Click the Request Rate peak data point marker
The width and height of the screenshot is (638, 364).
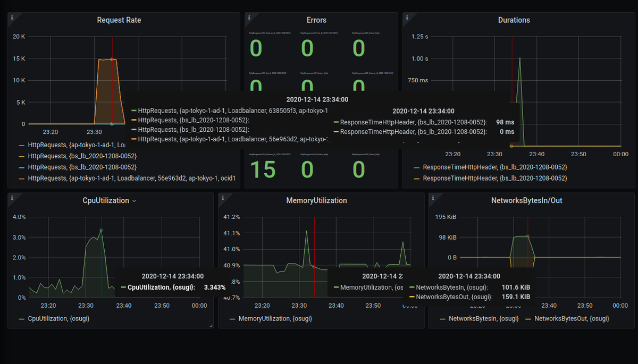point(112,59)
